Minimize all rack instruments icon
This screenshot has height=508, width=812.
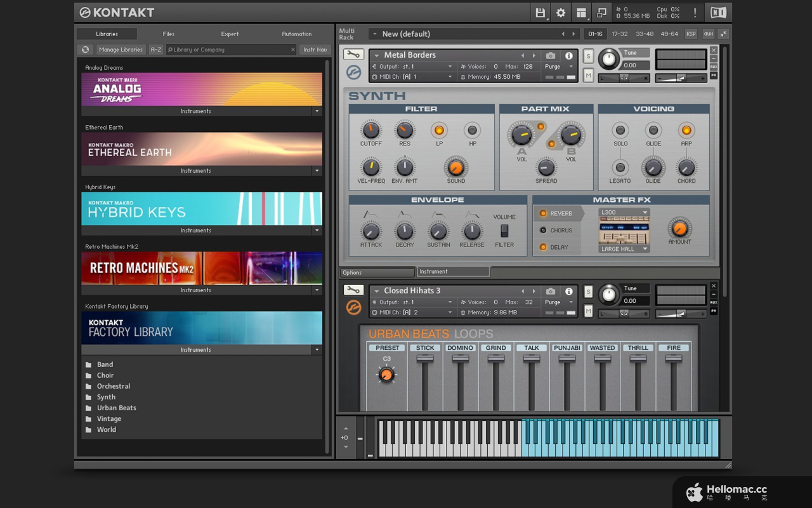[724, 34]
